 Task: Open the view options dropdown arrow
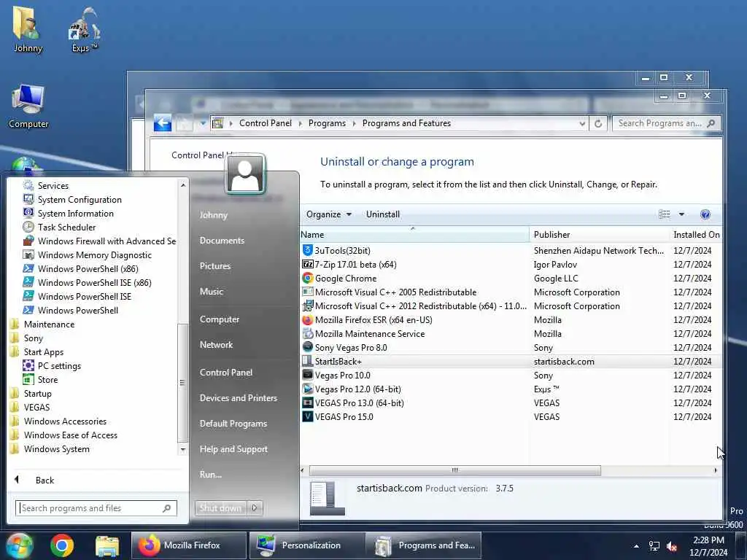[681, 214]
